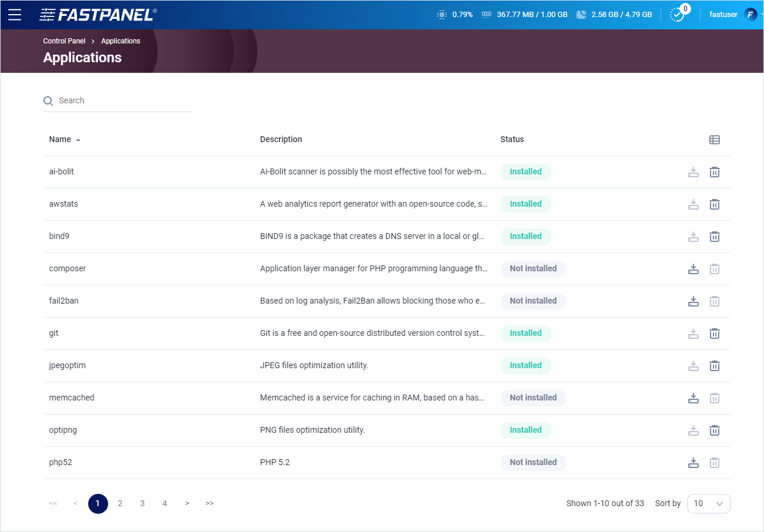Click the trash icon for php52
Image resolution: width=764 pixels, height=532 pixels.
(715, 463)
